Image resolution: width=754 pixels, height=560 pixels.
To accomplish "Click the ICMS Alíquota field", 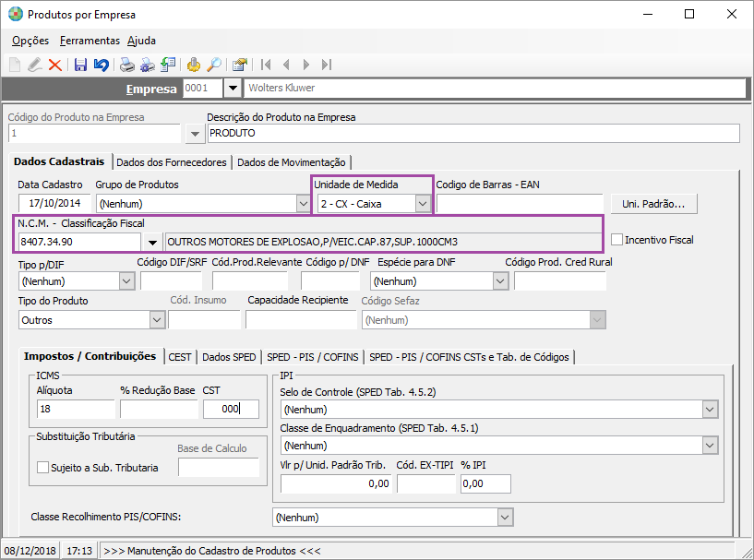I will coord(76,409).
